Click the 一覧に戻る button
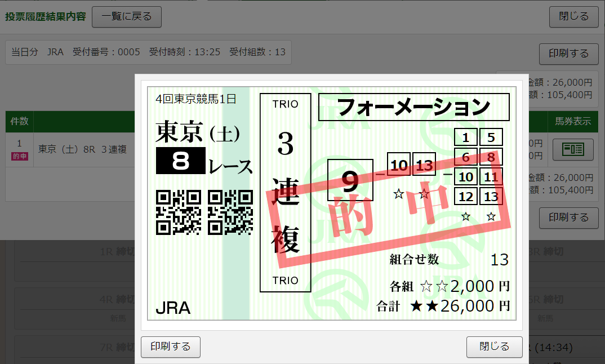The height and width of the screenshot is (364, 605). tap(127, 16)
